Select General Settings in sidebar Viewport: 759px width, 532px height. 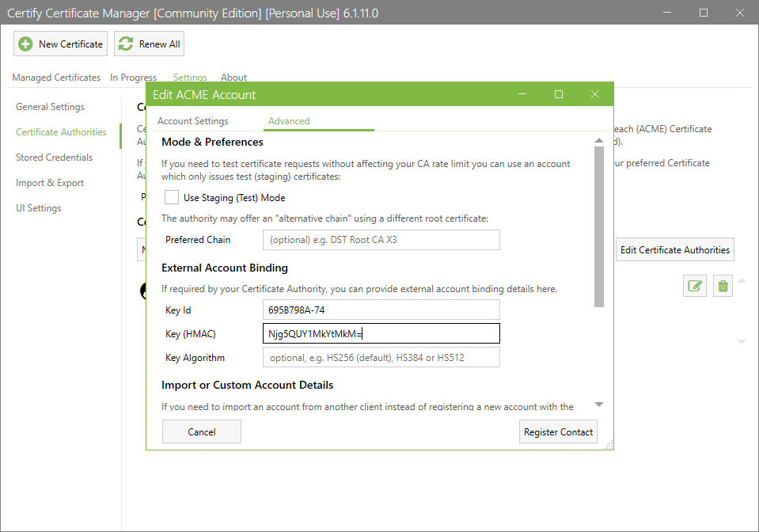[50, 107]
